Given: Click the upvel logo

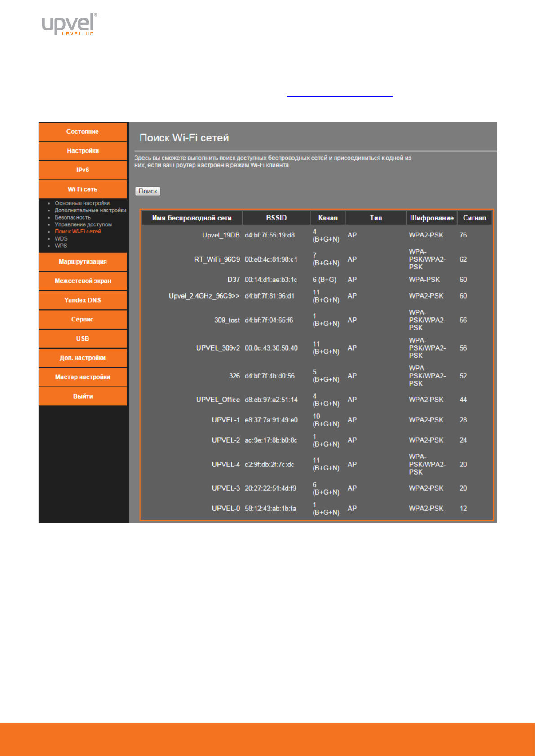Looking at the screenshot, I should point(69,24).
